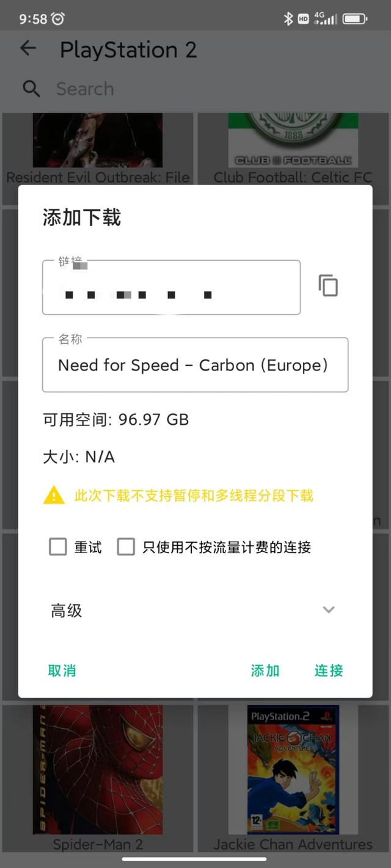Click the copy/paste clipboard icon beside link field

pyautogui.click(x=328, y=286)
